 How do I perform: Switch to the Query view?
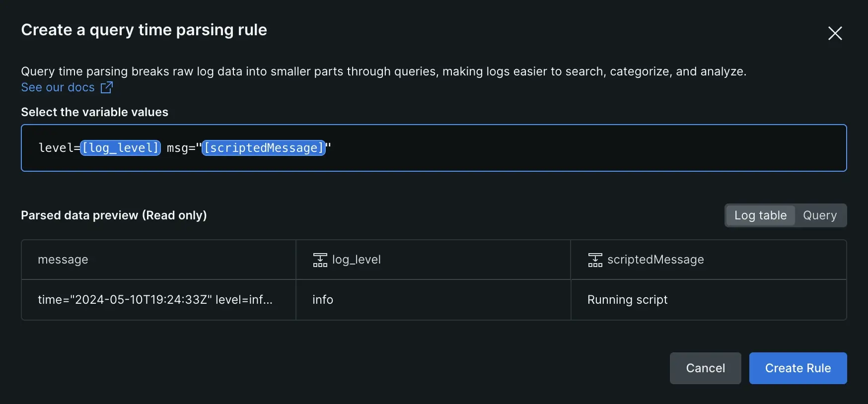click(x=820, y=215)
